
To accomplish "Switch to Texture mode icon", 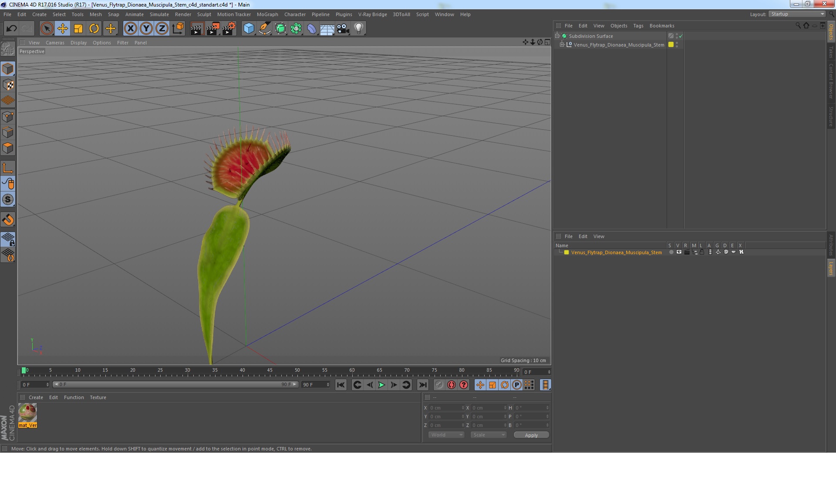I will 8,85.
